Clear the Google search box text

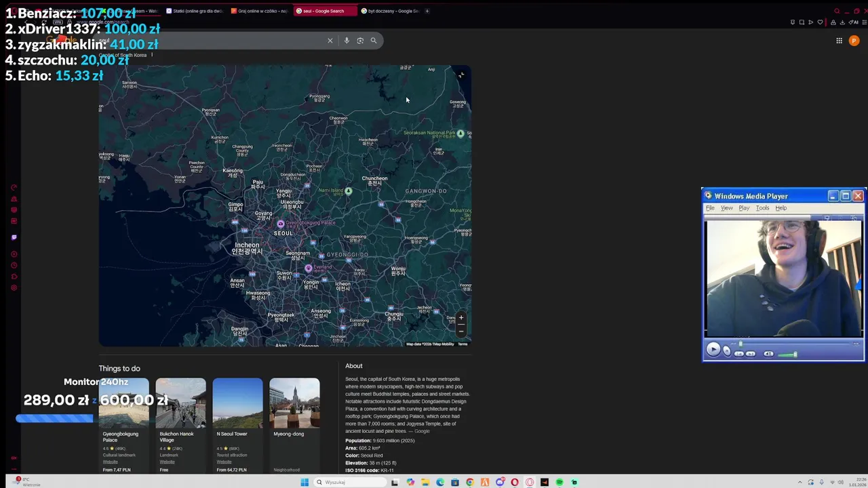330,41
